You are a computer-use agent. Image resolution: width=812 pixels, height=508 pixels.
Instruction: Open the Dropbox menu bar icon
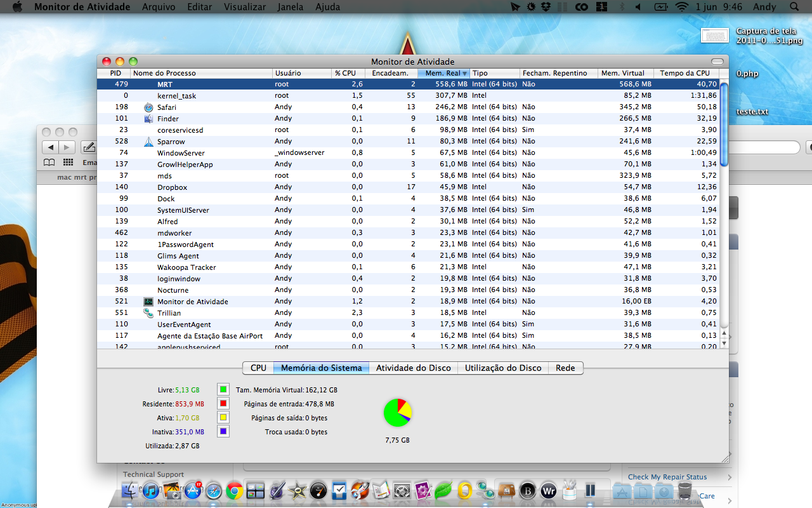pyautogui.click(x=546, y=7)
